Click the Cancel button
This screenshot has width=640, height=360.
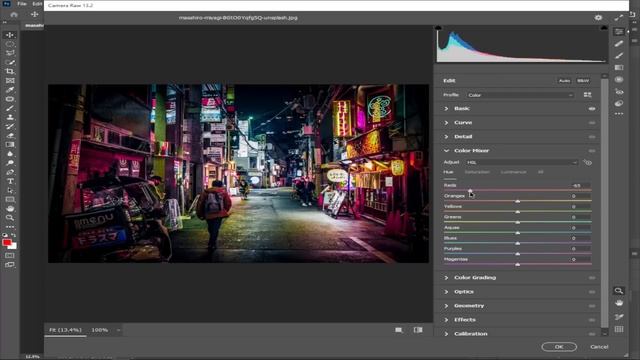599,347
